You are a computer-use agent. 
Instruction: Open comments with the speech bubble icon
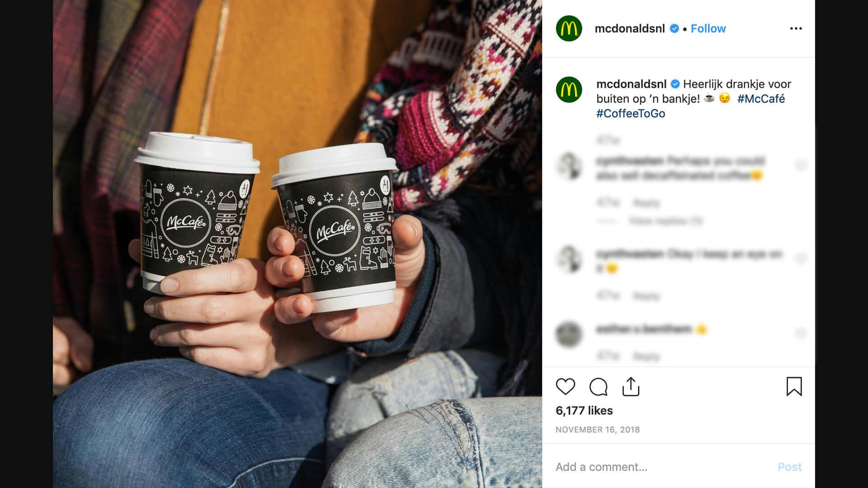(x=598, y=387)
